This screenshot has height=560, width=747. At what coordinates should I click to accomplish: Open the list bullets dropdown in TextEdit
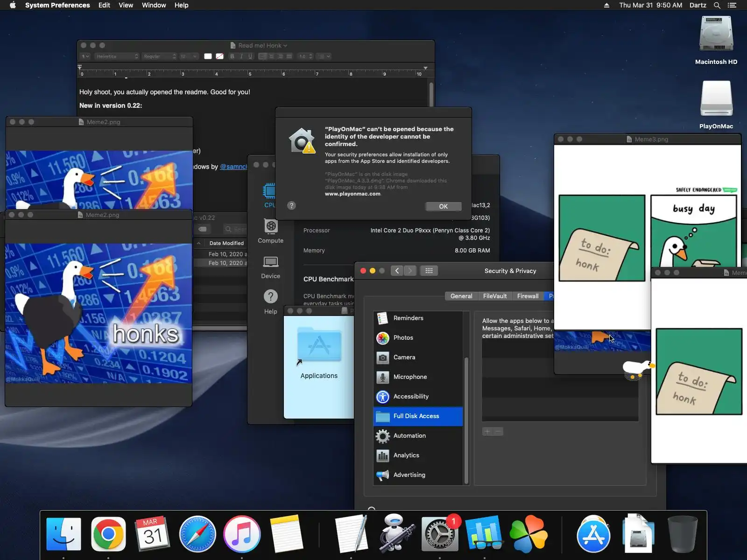324,56
